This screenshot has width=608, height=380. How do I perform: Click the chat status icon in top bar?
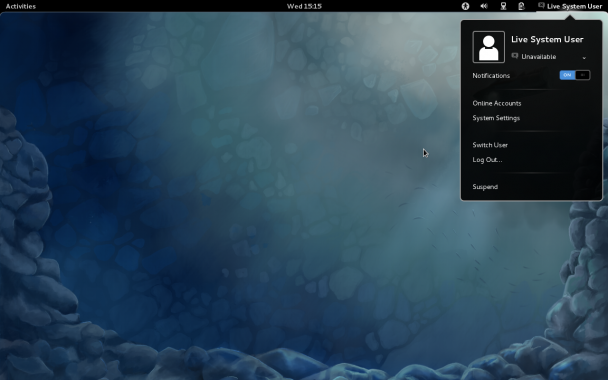pos(541,6)
